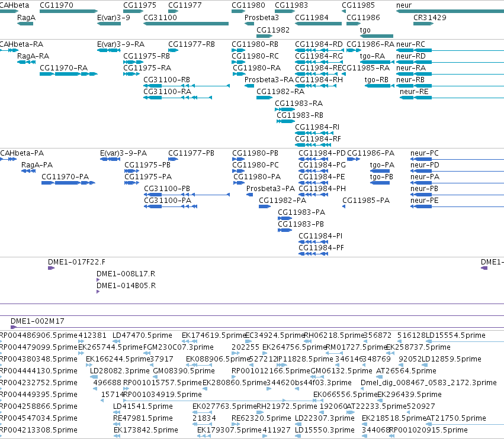Open the CG11984-RI transcript label

317,127
